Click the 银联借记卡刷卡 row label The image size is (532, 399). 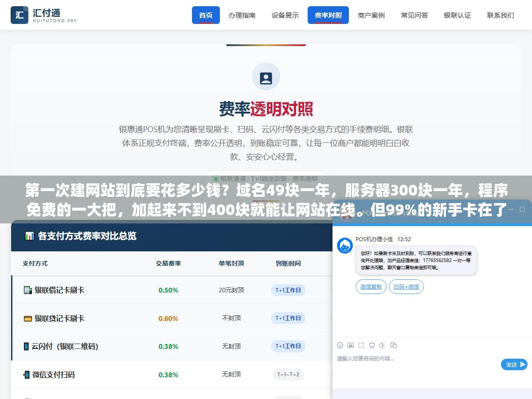pyautogui.click(x=59, y=290)
